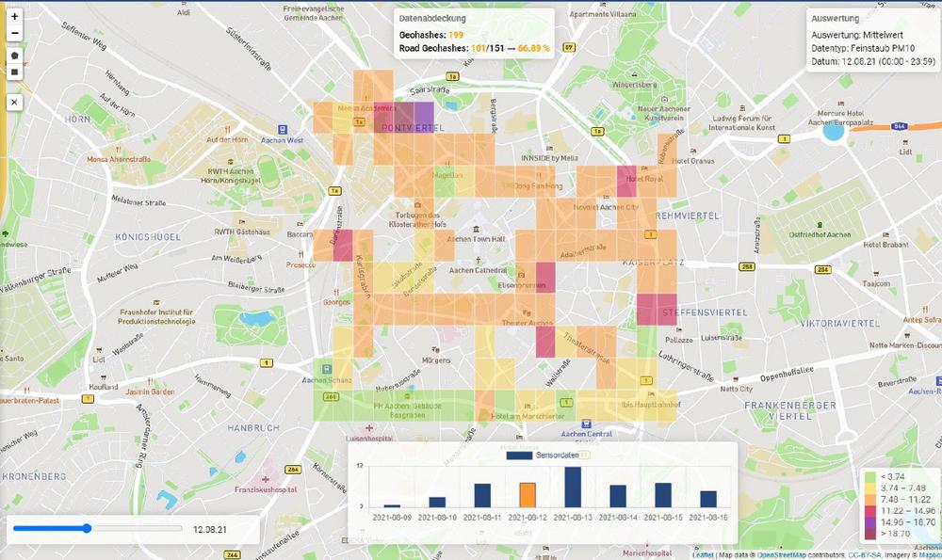Click the date slider handle
Viewport: 942px width, 560px height.
click(x=87, y=529)
